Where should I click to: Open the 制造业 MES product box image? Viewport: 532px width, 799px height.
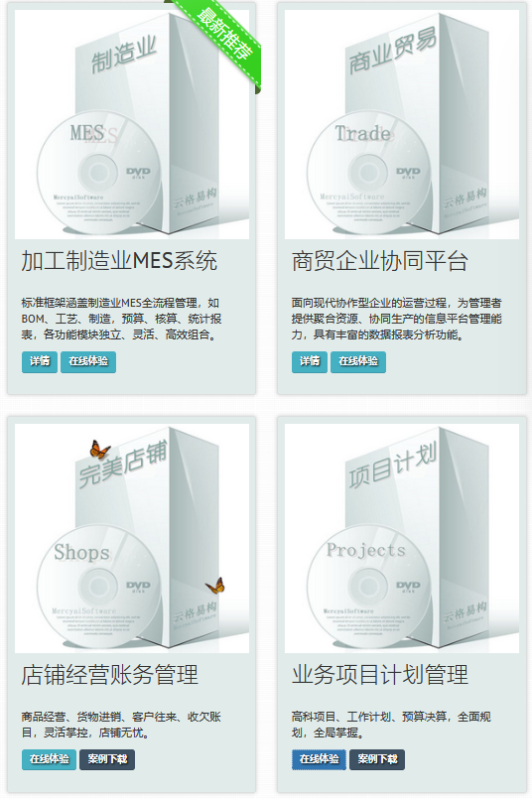[x=132, y=124]
